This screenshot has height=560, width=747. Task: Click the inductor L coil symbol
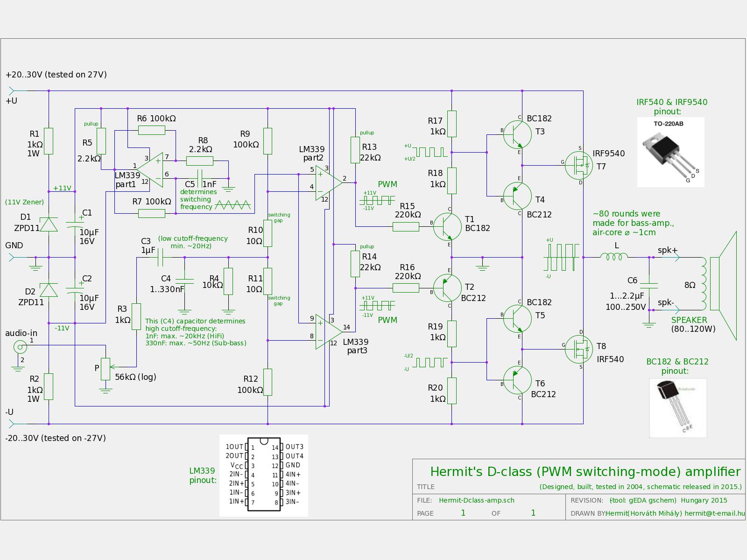click(x=614, y=256)
